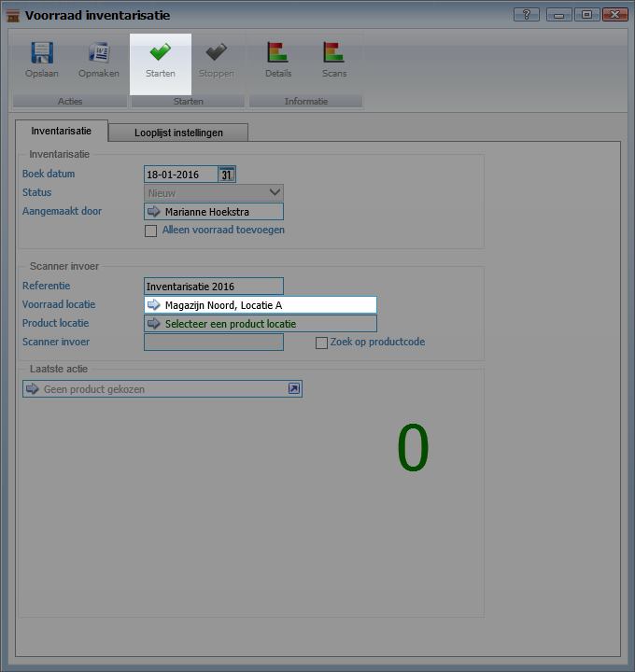Screen dimensions: 635x672
Task: Click the Boek datum date field
Action: coord(180,175)
